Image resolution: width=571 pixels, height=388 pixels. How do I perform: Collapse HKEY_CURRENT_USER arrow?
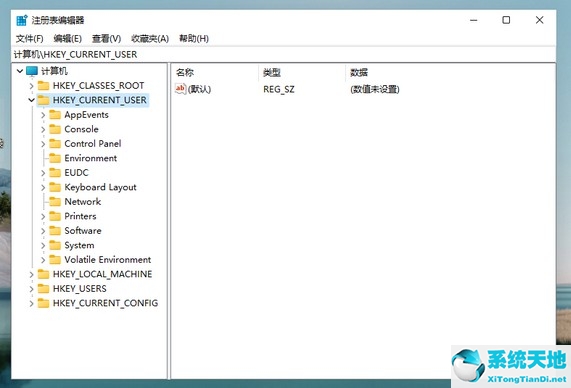(x=31, y=100)
